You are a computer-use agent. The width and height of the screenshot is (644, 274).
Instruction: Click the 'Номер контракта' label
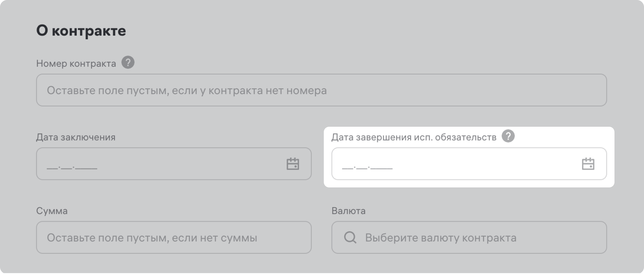coord(76,64)
